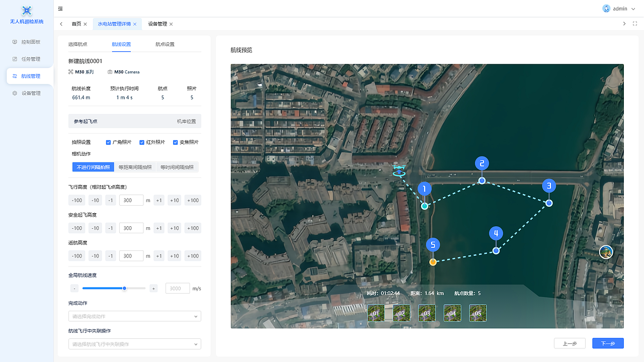The image size is (644, 362).
Task: Increase 返航高度 by 1
Action: [159, 256]
